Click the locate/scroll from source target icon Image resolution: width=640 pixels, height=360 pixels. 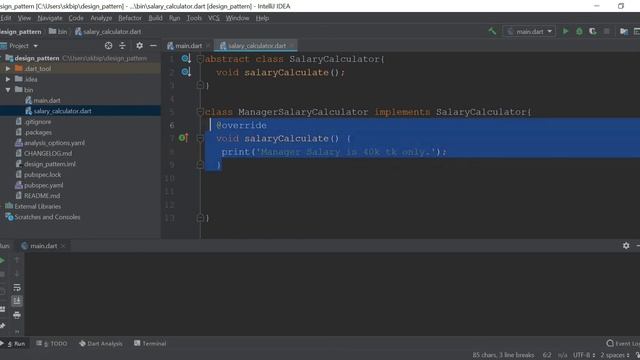[108, 46]
